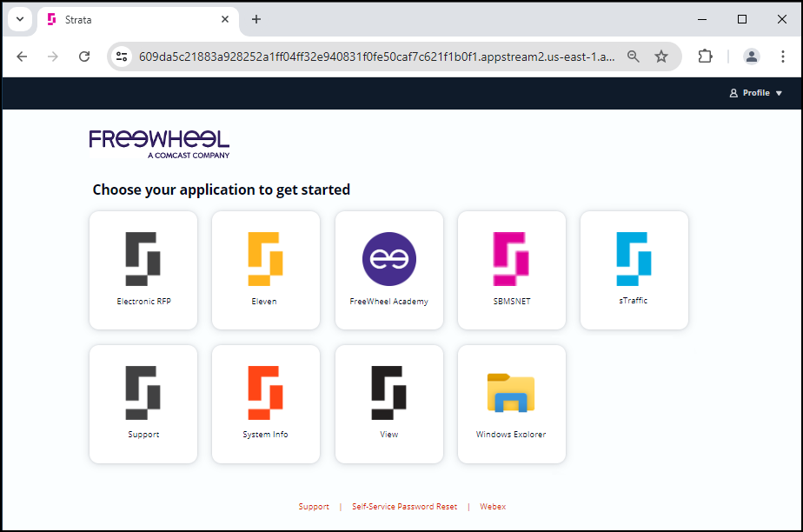
Task: Open a new browser tab
Action: pos(256,19)
